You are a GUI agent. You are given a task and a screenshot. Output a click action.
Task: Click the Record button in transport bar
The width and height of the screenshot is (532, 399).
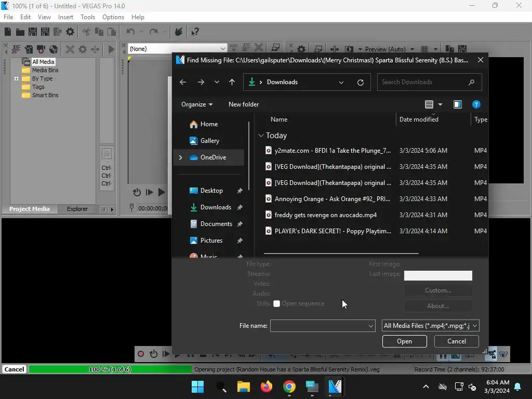[140, 354]
